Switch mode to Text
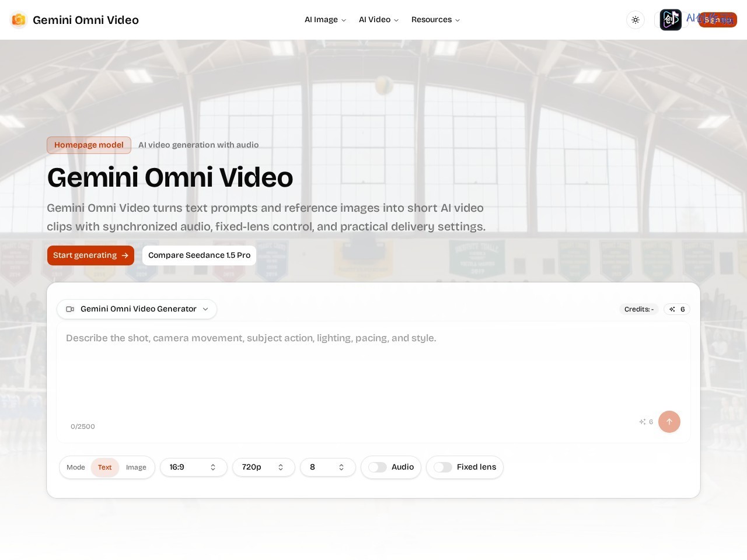This screenshot has width=747, height=560. (105, 467)
